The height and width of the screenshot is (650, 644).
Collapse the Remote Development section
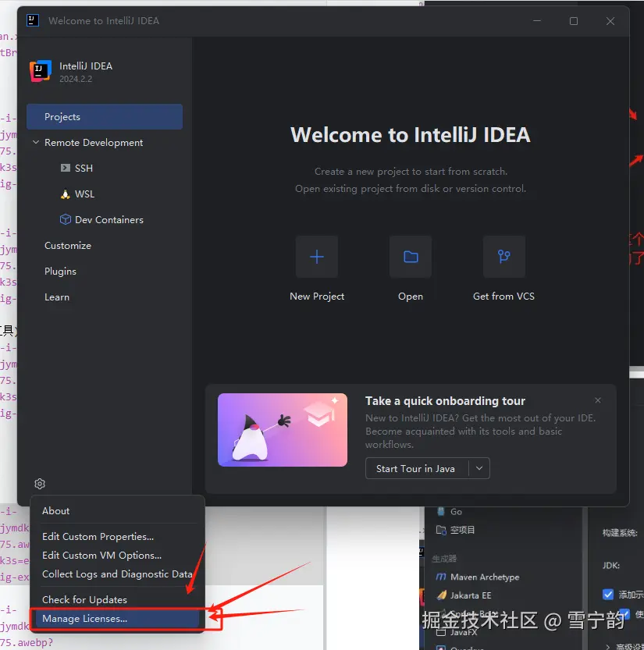coord(36,142)
